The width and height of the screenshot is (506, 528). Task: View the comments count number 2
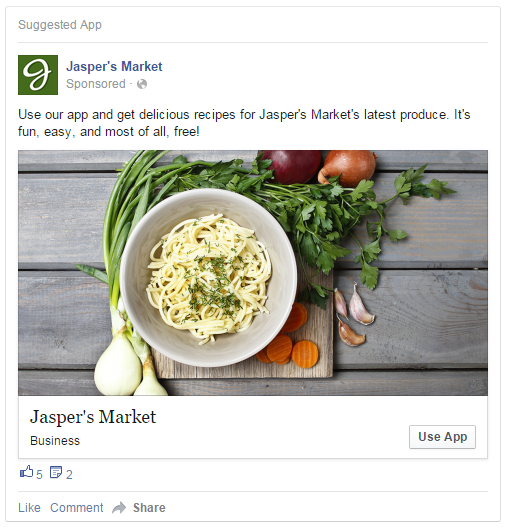69,474
